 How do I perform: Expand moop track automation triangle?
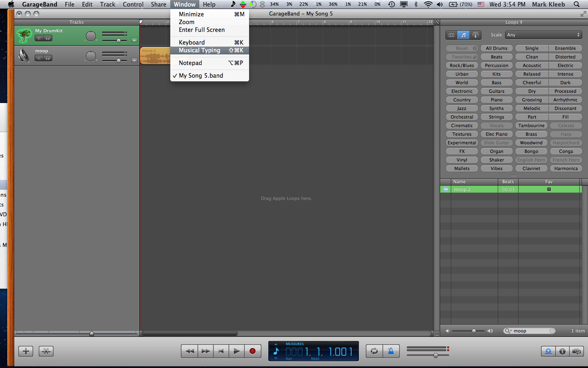pos(134,61)
